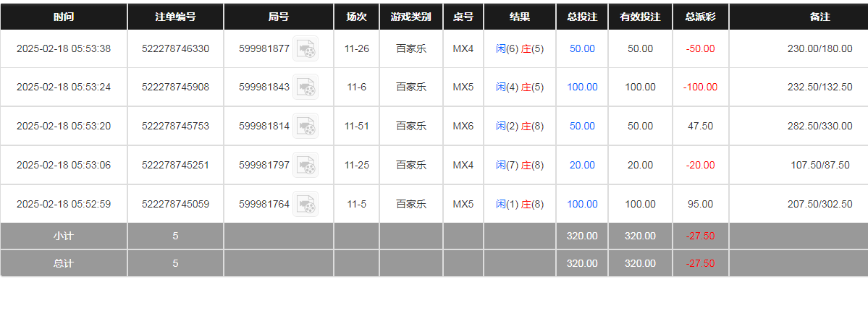Open replay icon for round 599981764
The height and width of the screenshot is (329, 868).
click(306, 205)
